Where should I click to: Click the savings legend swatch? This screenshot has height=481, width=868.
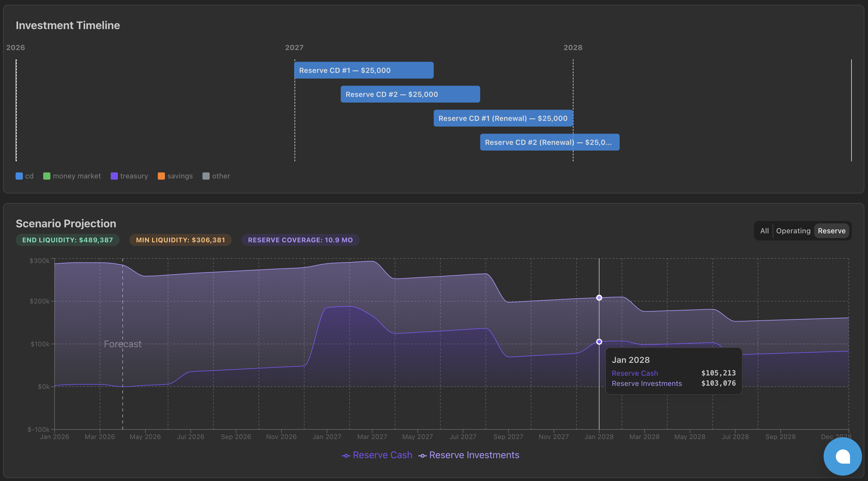pyautogui.click(x=161, y=176)
